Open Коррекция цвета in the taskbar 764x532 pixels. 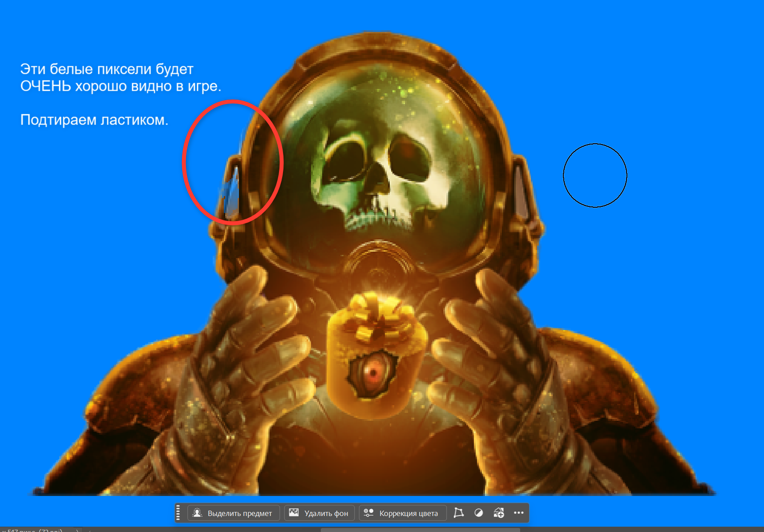402,513
